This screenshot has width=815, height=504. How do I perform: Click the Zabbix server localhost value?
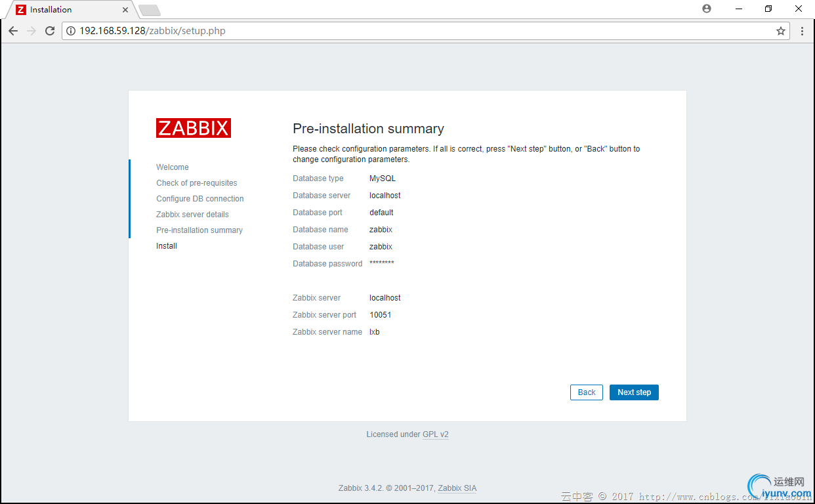(385, 298)
